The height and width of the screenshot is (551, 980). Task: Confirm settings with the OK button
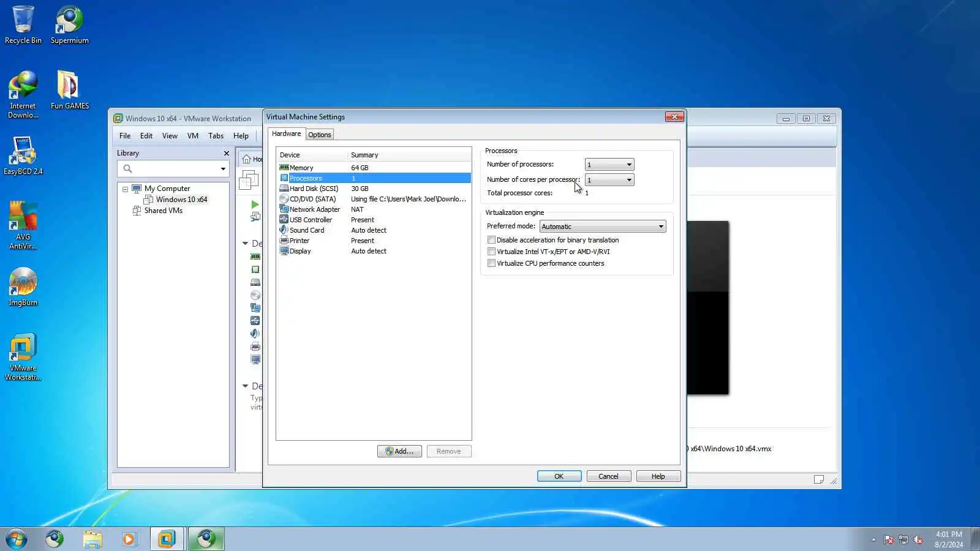click(559, 476)
